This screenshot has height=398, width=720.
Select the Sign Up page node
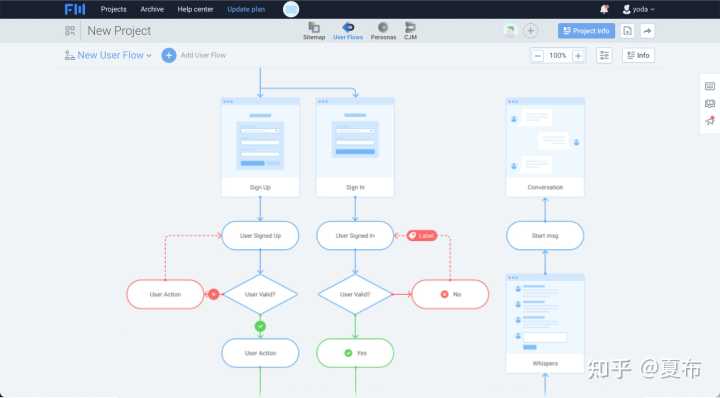(260, 147)
